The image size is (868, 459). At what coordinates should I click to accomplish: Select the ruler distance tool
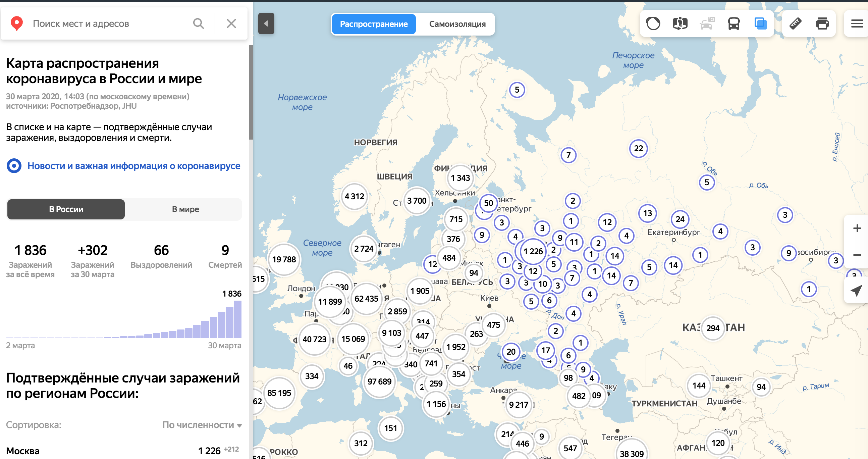tap(795, 23)
